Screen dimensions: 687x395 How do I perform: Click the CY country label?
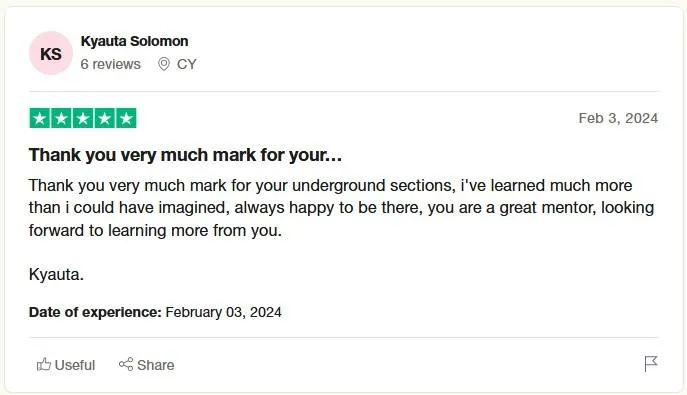(187, 64)
